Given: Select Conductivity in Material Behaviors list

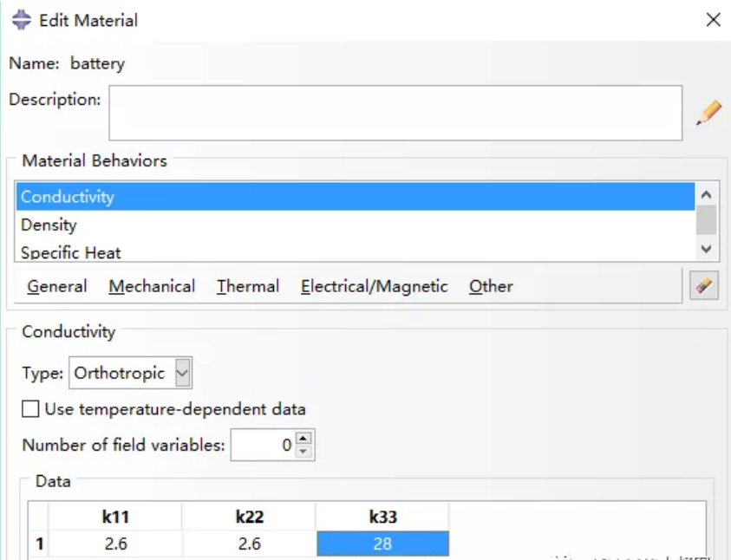Looking at the screenshot, I should click(68, 197).
